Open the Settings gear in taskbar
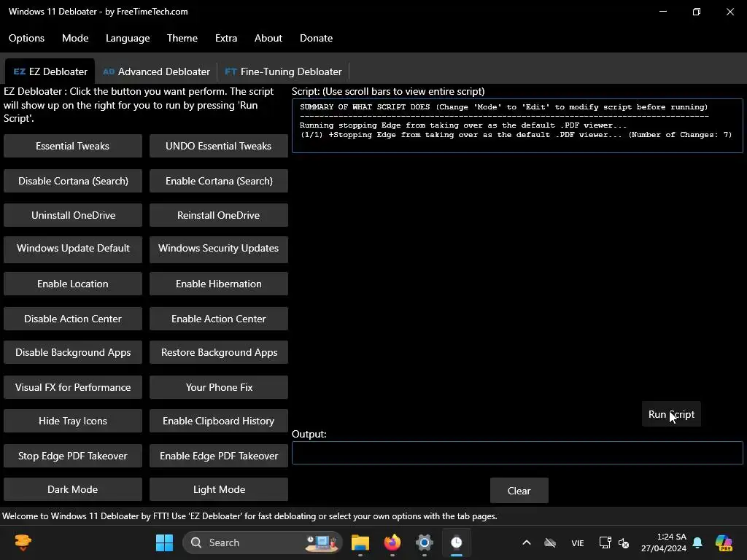Screen dimensions: 747x560 (424, 542)
